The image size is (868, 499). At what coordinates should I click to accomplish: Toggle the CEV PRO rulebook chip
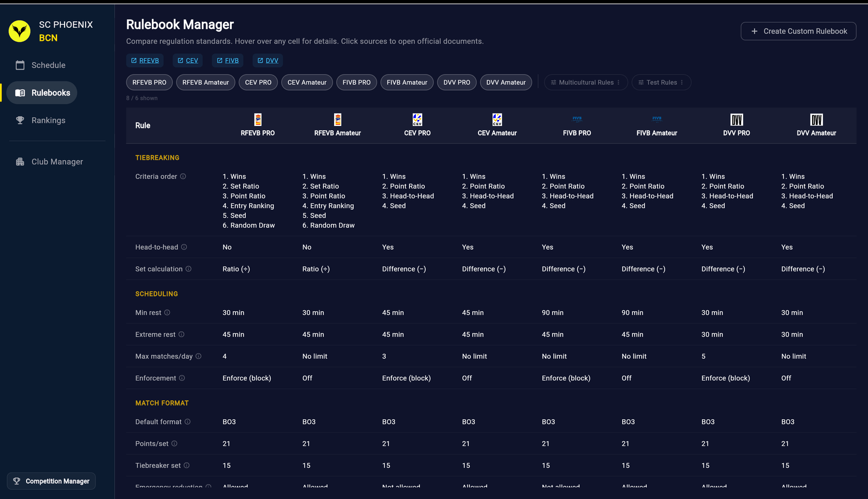(258, 83)
